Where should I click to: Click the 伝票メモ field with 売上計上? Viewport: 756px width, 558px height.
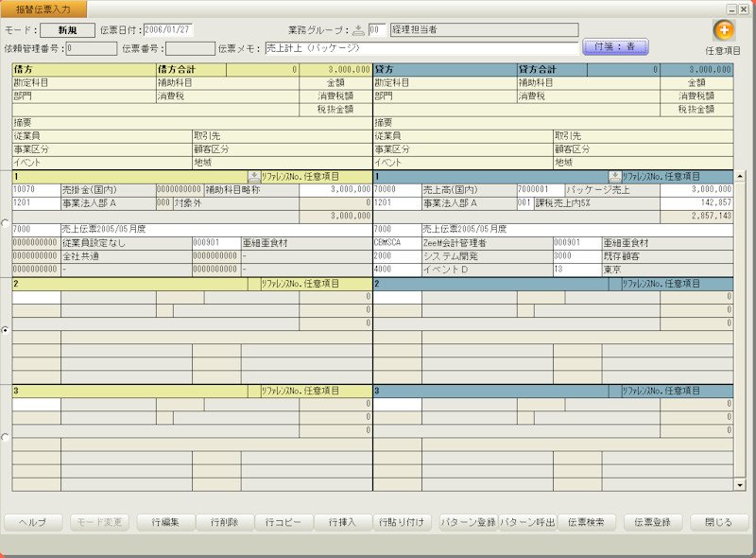tap(421, 48)
